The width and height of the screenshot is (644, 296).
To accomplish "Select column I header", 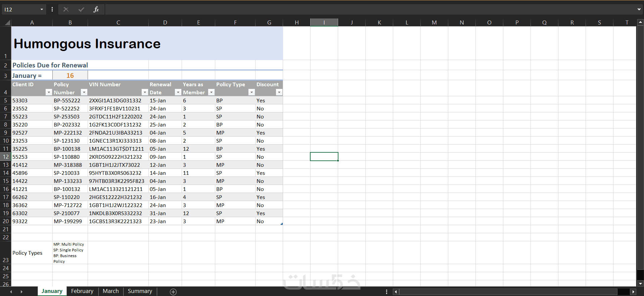I will point(324,22).
